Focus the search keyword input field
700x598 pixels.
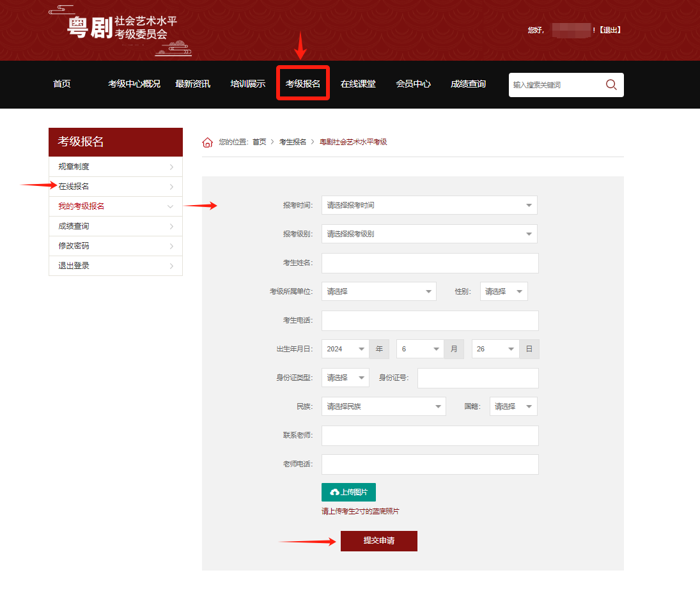pyautogui.click(x=556, y=85)
